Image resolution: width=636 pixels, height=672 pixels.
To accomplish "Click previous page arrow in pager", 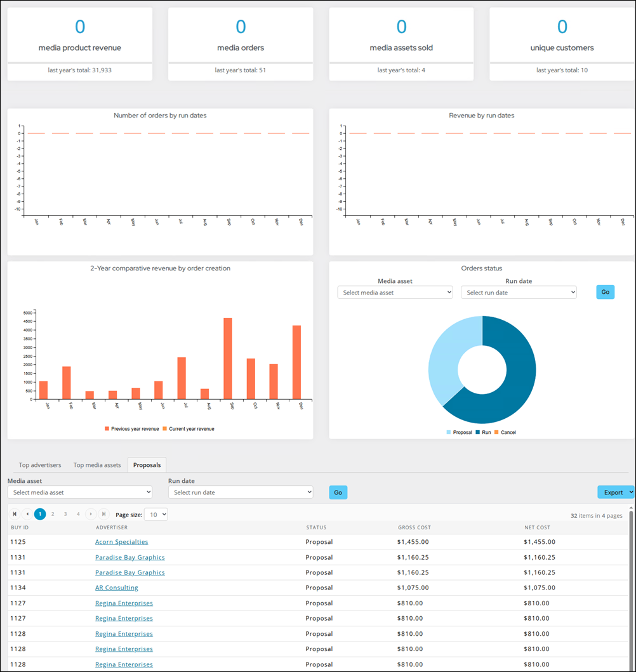I will (x=27, y=514).
